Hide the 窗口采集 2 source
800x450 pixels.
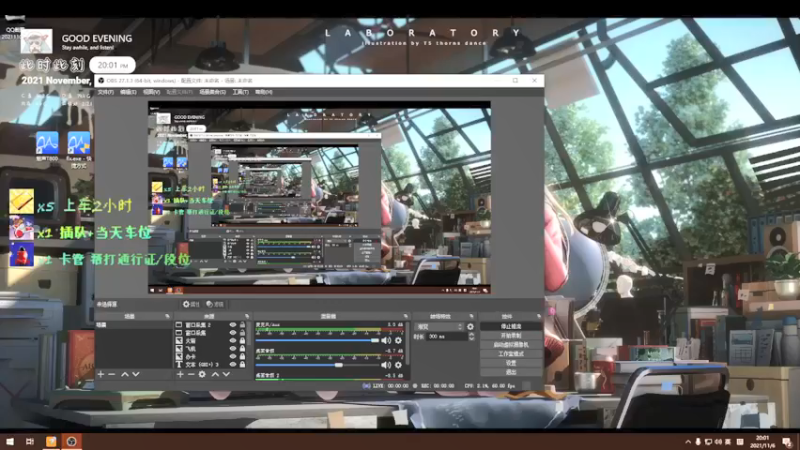point(233,324)
